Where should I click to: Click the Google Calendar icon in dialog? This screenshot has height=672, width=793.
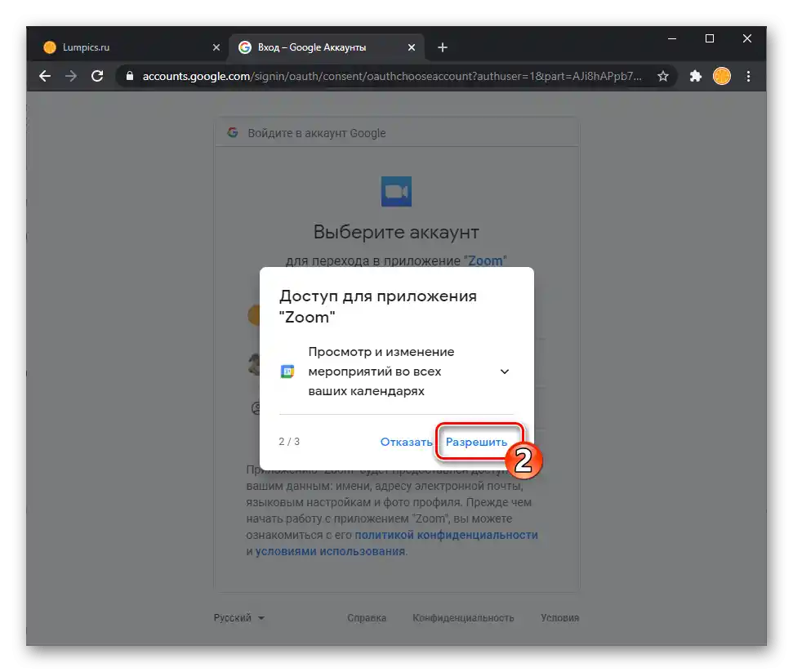point(287,372)
